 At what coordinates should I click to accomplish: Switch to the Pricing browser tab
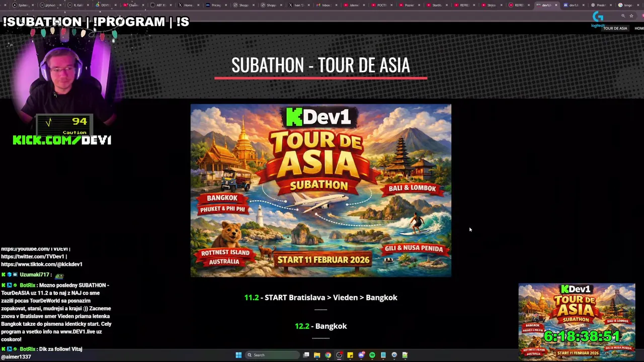coord(215,5)
